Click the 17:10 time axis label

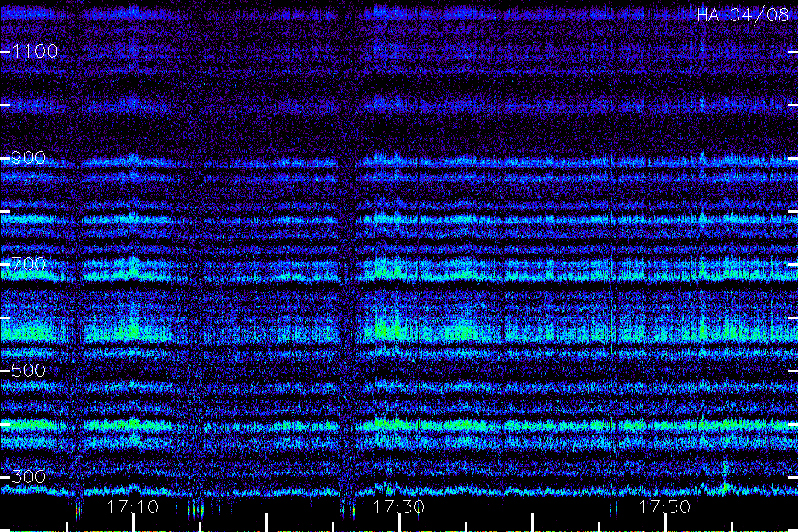(x=132, y=507)
